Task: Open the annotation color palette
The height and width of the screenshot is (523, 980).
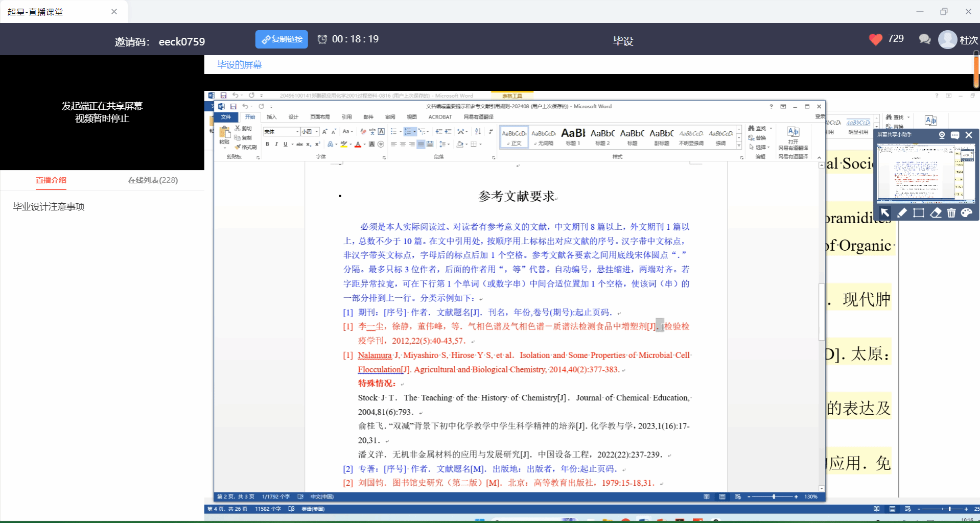Action: tap(966, 213)
